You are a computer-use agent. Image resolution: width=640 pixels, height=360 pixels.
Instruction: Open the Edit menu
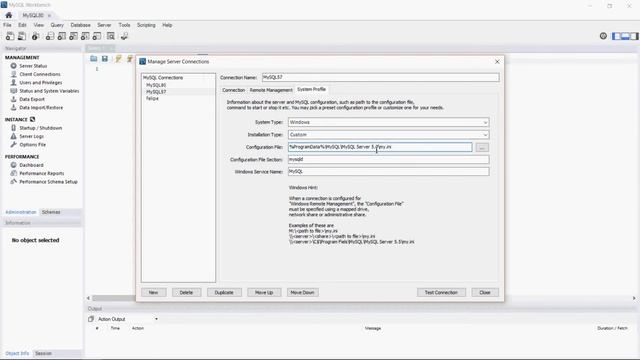pos(22,25)
